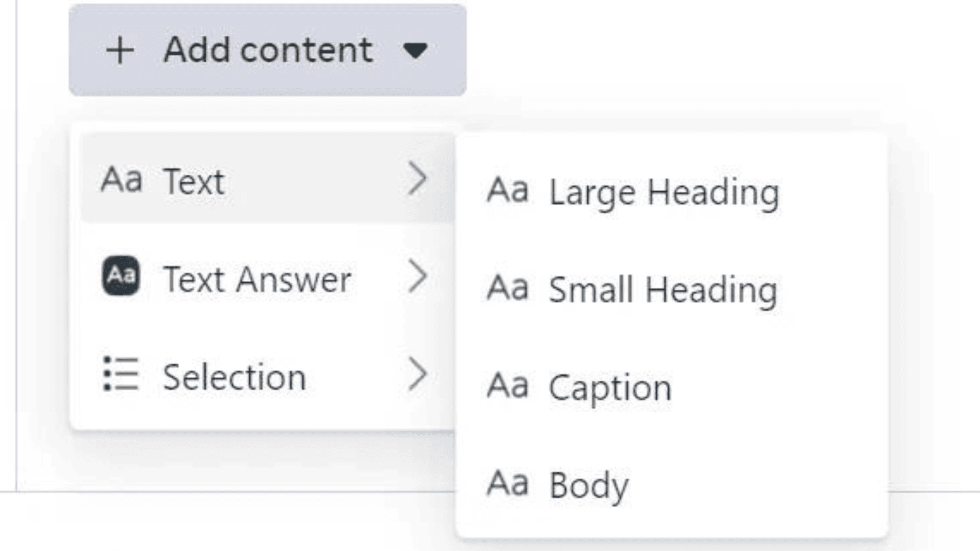Open the Add content dropdown arrow
980x551 pixels.
[415, 51]
